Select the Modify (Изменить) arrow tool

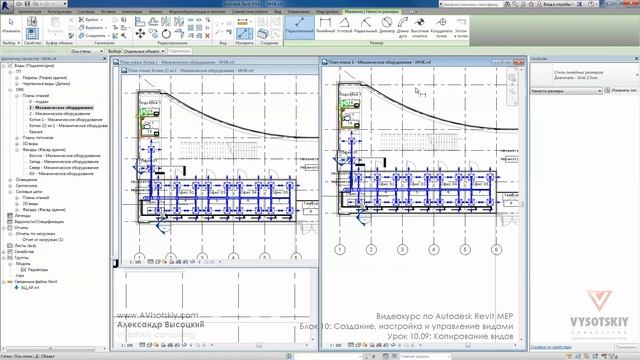11,25
